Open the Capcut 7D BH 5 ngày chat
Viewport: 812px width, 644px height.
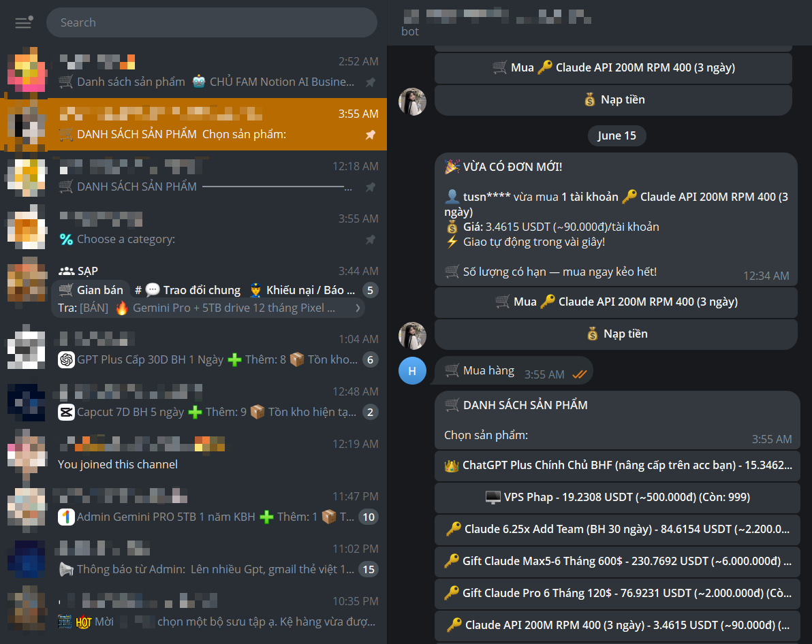pos(193,402)
